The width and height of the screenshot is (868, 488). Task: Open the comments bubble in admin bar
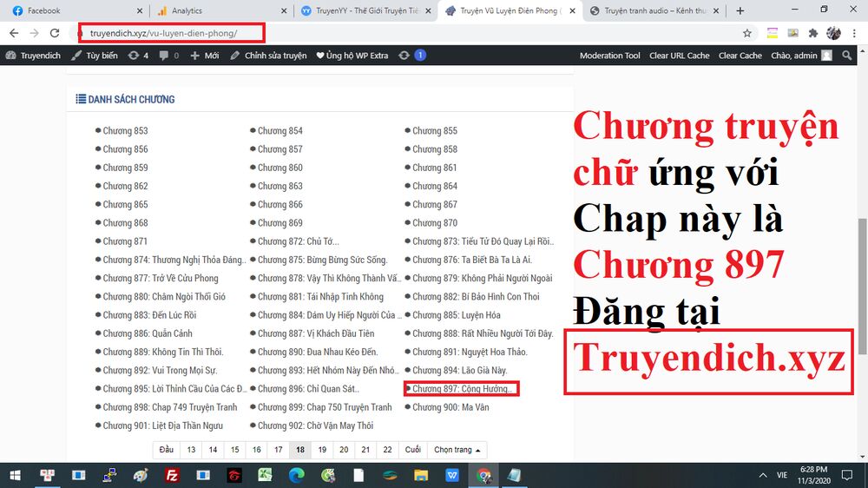click(168, 56)
